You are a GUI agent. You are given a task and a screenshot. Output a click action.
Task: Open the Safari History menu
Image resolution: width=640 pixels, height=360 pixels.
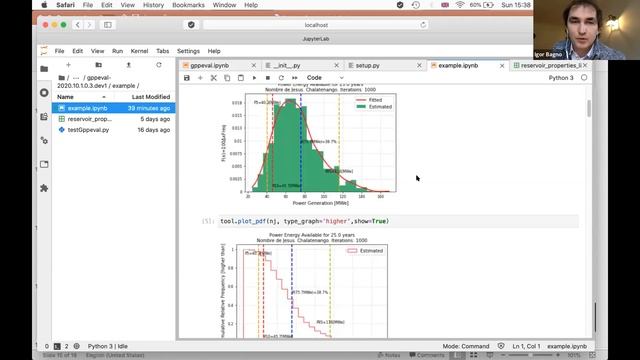[x=153, y=5]
